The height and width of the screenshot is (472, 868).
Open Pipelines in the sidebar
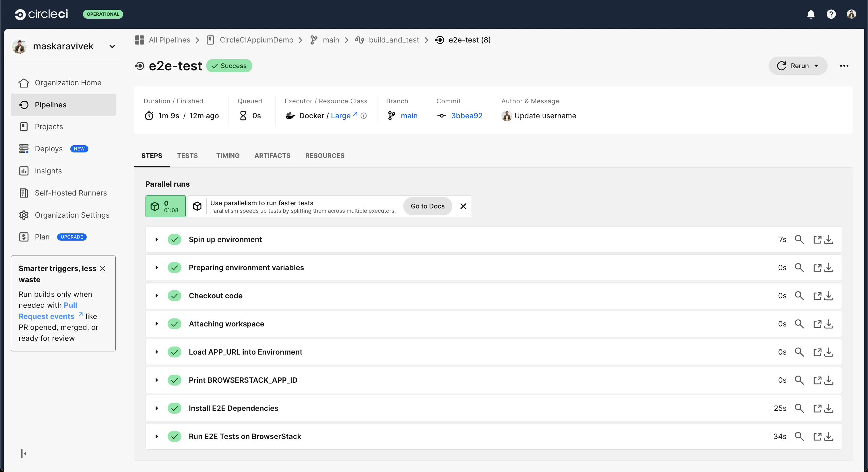(63, 105)
